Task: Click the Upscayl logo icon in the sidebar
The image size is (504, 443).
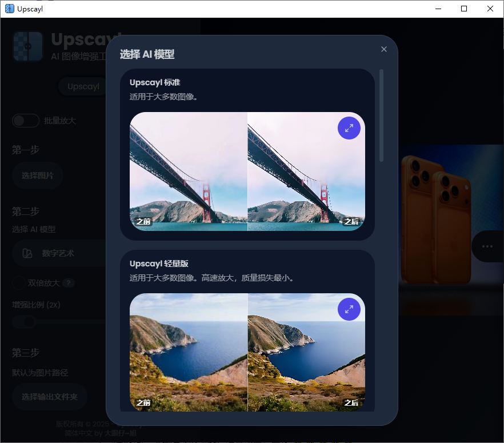Action: (27, 46)
